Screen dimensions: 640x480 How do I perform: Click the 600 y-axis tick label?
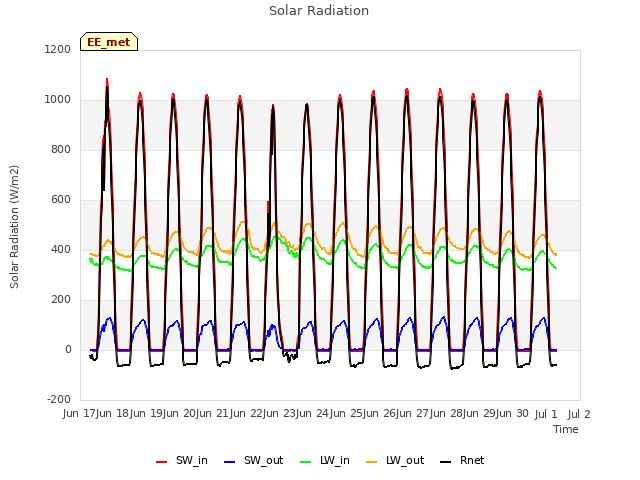(61, 200)
